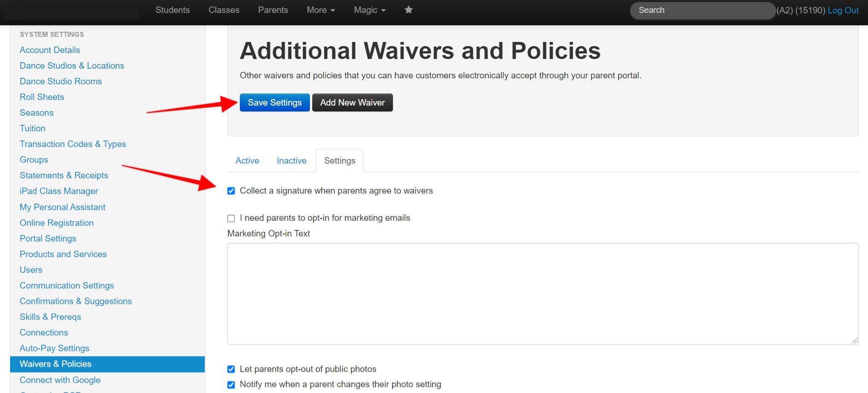
Task: Toggle notify on photo setting change
Action: point(231,385)
